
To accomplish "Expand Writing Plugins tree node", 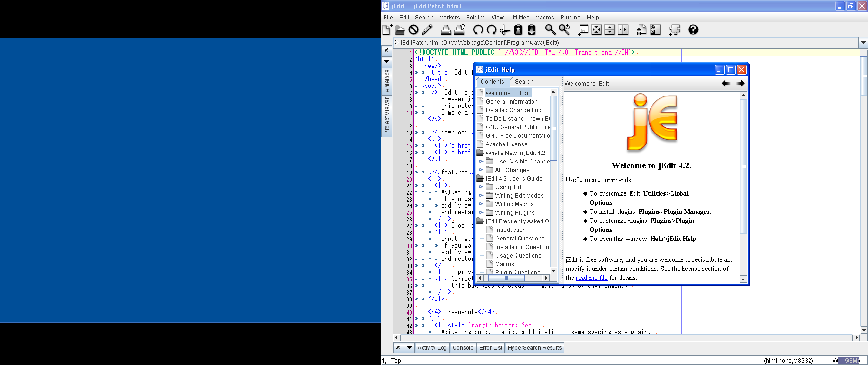I will (x=481, y=212).
